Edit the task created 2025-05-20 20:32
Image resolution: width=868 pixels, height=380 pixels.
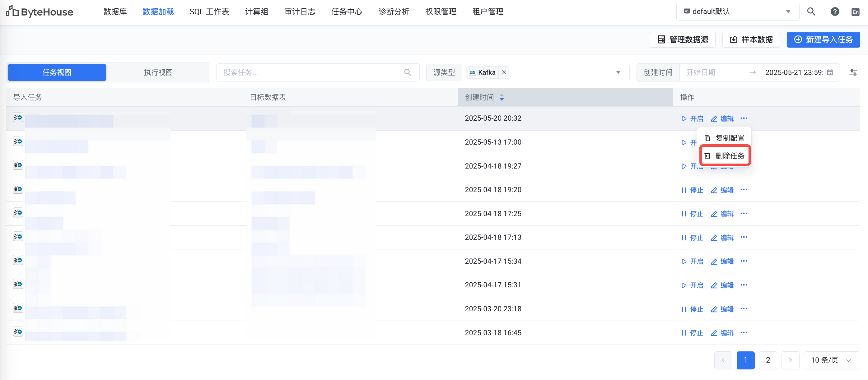coord(722,118)
